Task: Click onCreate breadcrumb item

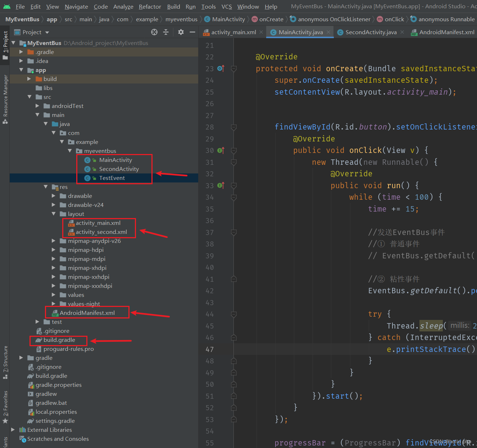Action: [x=268, y=19]
